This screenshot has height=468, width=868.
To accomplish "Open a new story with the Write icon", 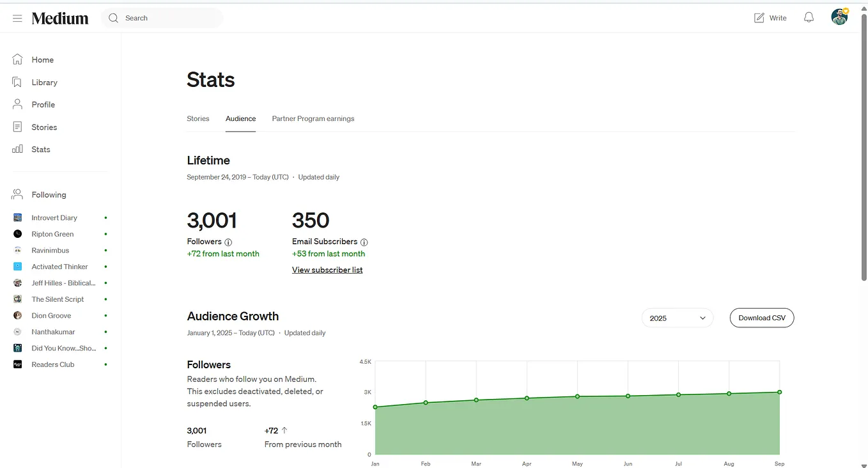I will click(770, 17).
